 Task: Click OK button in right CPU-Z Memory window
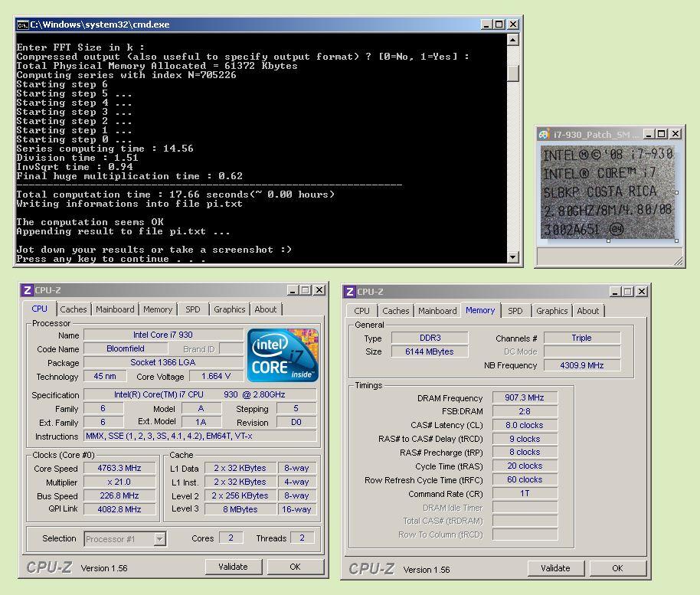coord(617,568)
